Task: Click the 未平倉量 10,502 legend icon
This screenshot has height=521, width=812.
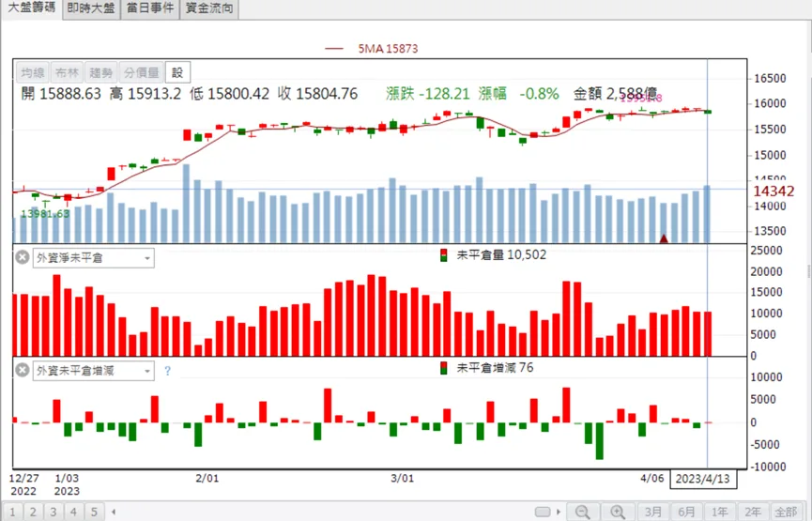Action: coord(444,255)
